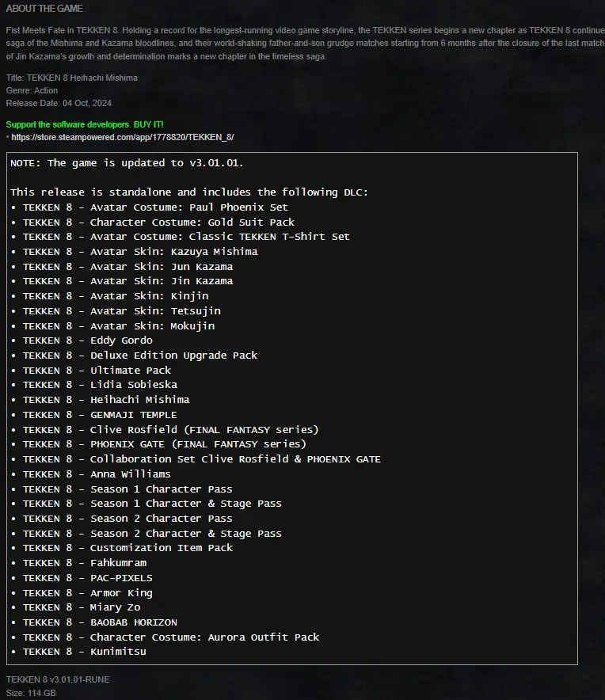605x700 pixels.
Task: Click 'Avatar Skin: Mokujin' entry
Action: click(119, 326)
